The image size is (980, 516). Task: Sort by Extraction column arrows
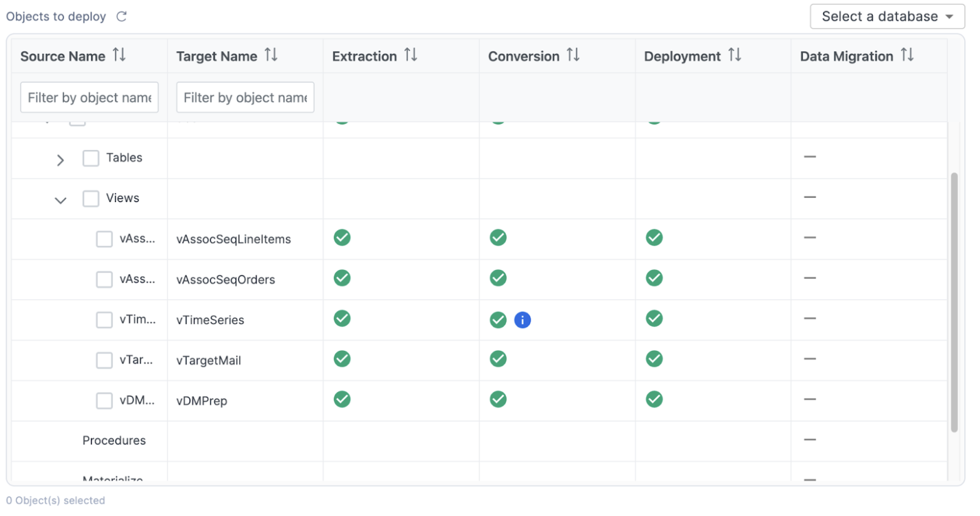411,56
